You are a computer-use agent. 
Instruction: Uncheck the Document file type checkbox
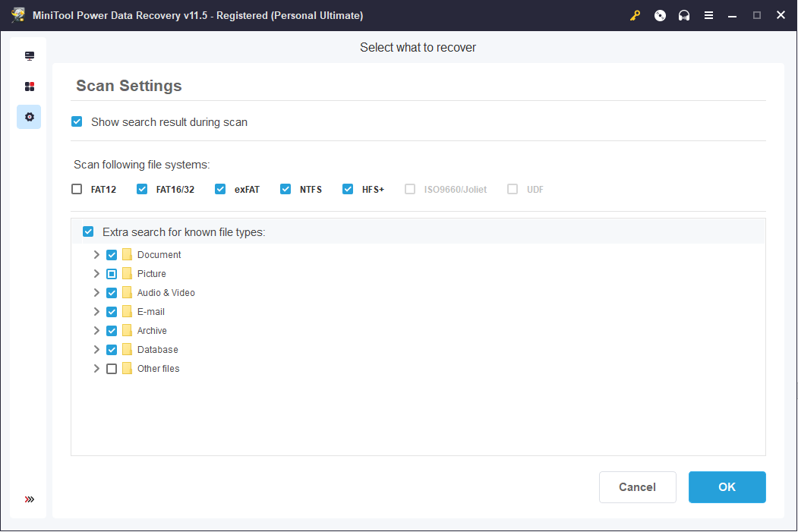[112, 255]
